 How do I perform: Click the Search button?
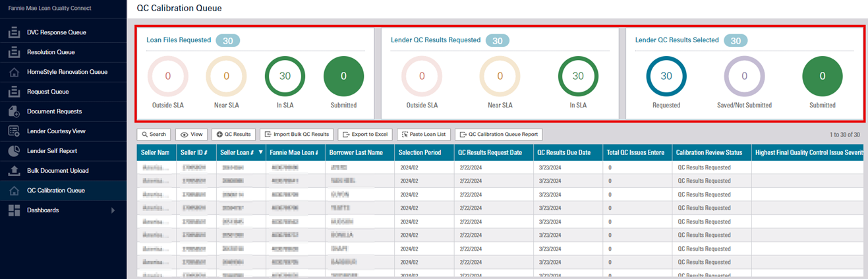154,135
